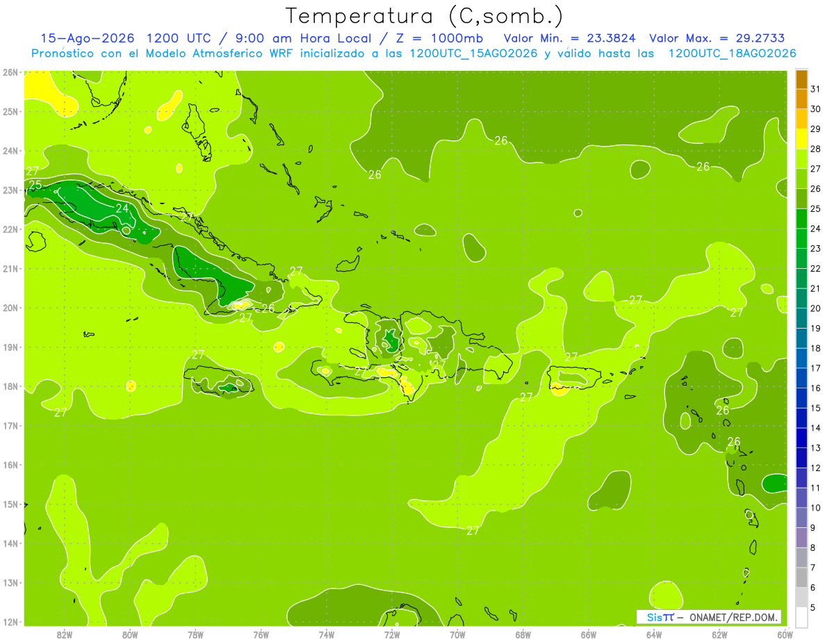Click the color scale value 31

815,89
